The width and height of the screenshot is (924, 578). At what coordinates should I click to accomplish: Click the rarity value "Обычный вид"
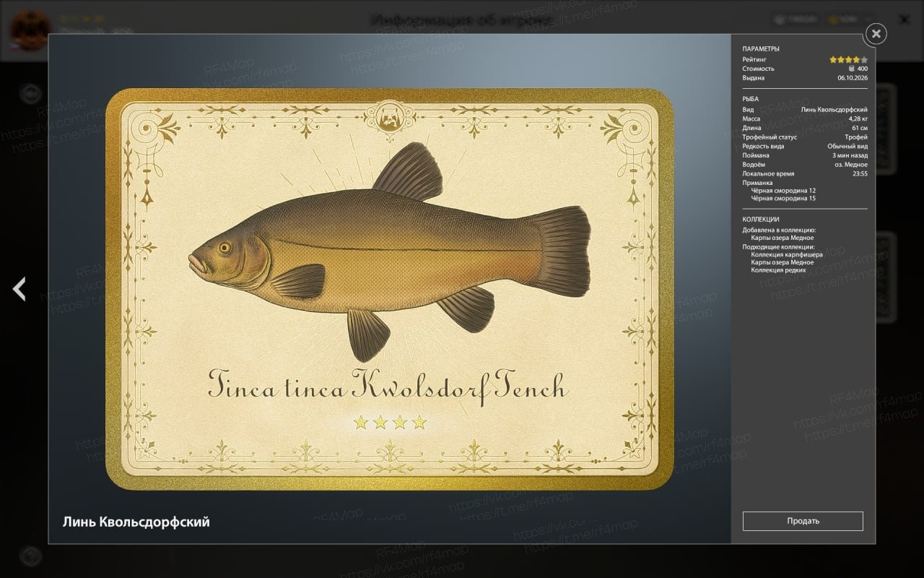847,146
